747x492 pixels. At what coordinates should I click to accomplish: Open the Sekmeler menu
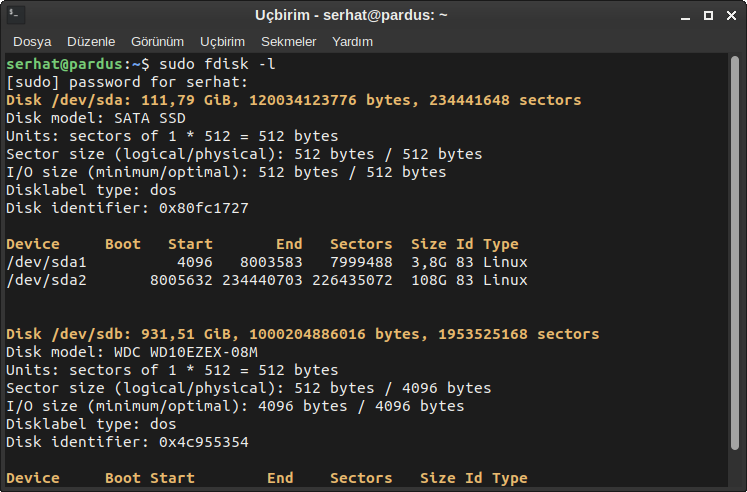tap(288, 42)
